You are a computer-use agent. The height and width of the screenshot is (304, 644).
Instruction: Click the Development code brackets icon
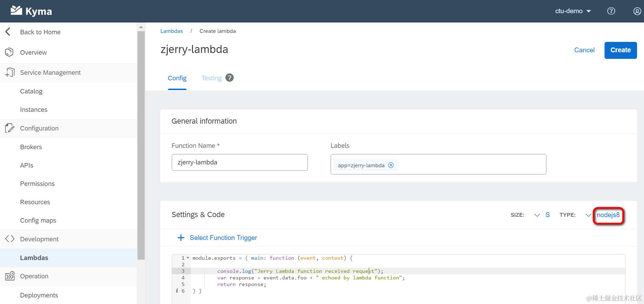[10, 239]
